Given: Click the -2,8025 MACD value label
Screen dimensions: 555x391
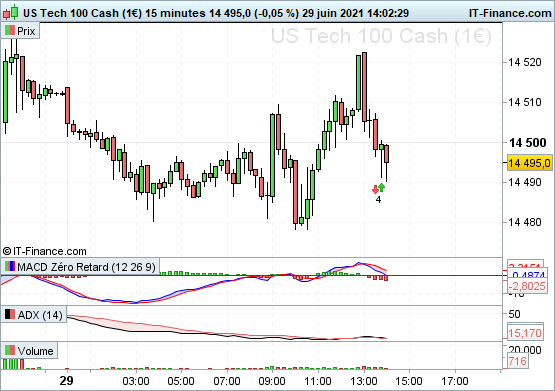Looking at the screenshot, I should pos(527,286).
